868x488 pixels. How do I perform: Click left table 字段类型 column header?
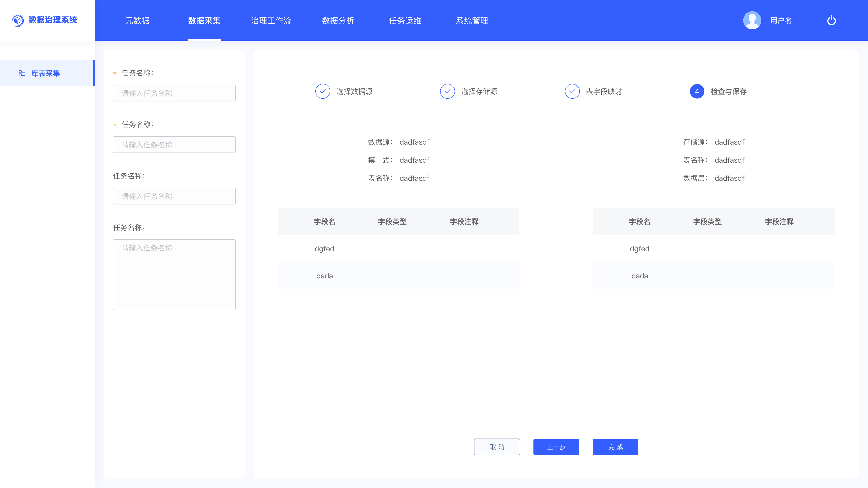tap(392, 222)
